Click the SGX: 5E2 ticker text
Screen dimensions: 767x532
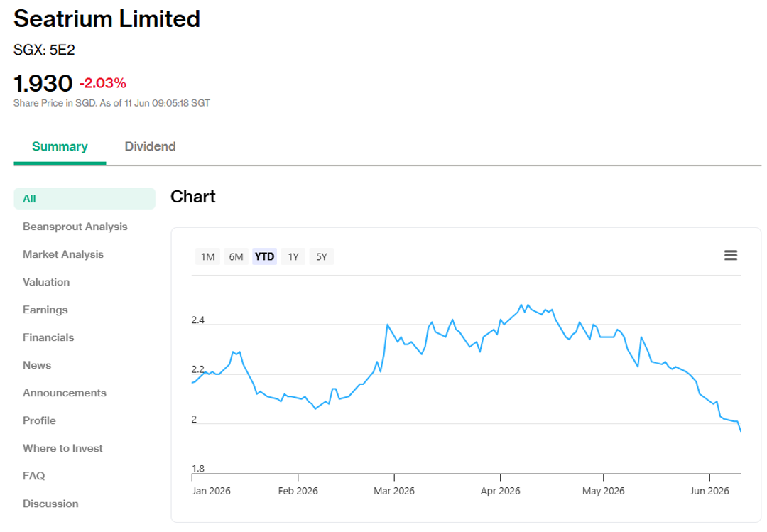click(x=44, y=50)
